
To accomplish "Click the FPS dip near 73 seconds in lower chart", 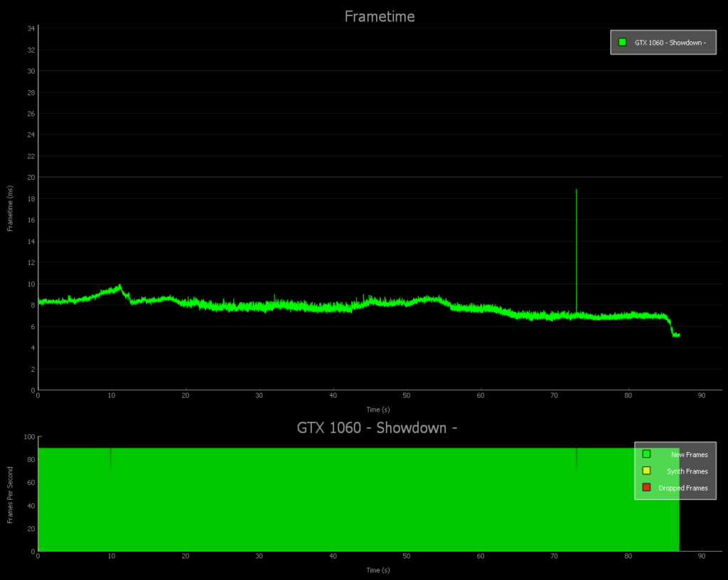I will (x=576, y=458).
